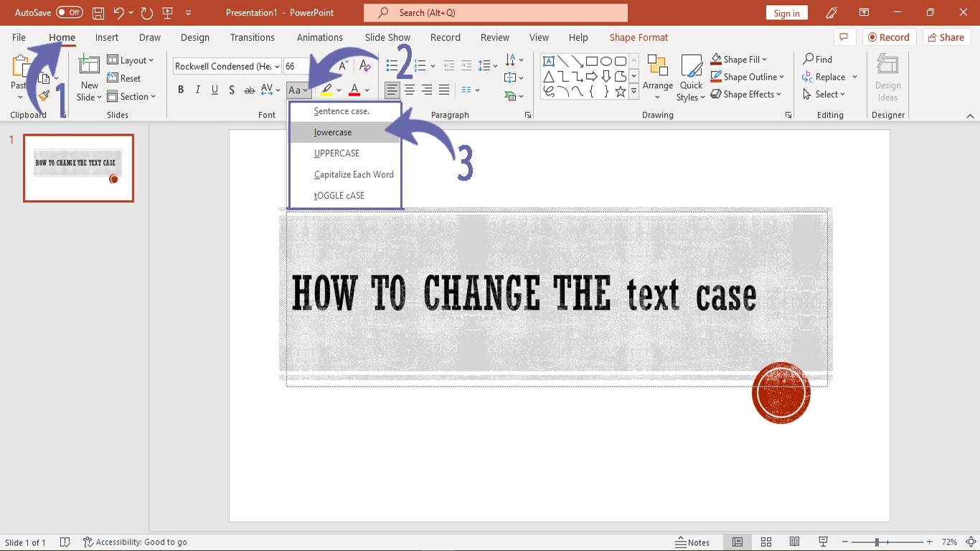
Task: Choose the straight Line shape
Action: tap(563, 61)
